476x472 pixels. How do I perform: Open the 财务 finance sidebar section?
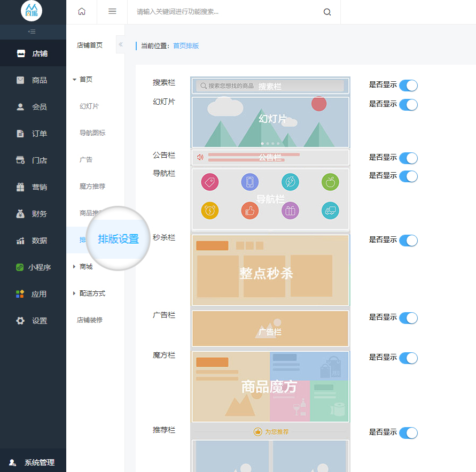click(33, 214)
